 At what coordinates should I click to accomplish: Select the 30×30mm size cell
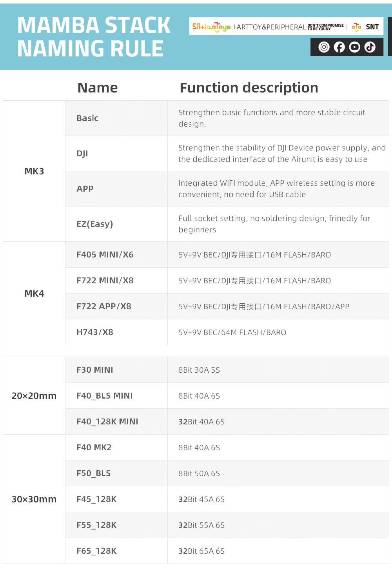click(x=34, y=499)
